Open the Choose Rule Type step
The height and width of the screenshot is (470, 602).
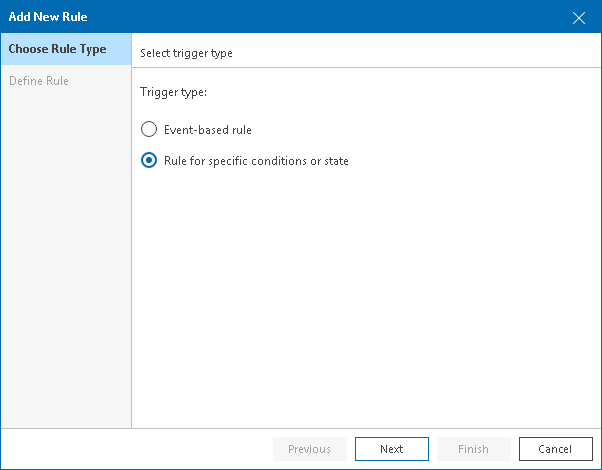[57, 49]
